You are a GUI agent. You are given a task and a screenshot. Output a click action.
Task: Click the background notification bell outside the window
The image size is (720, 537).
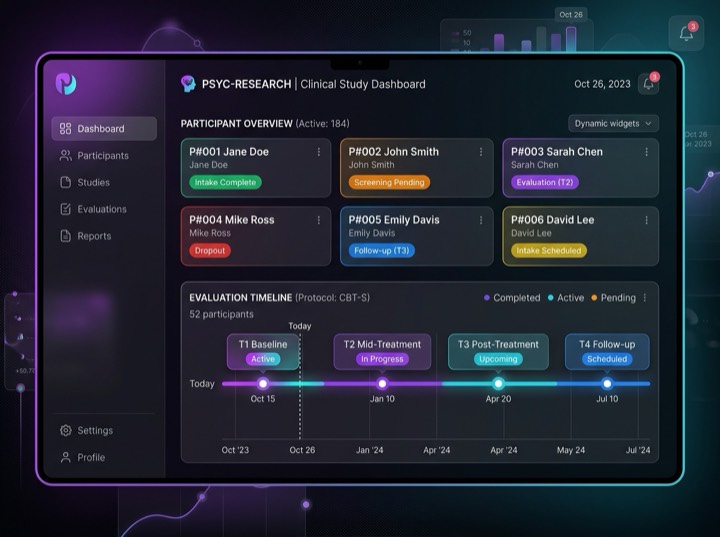point(686,33)
